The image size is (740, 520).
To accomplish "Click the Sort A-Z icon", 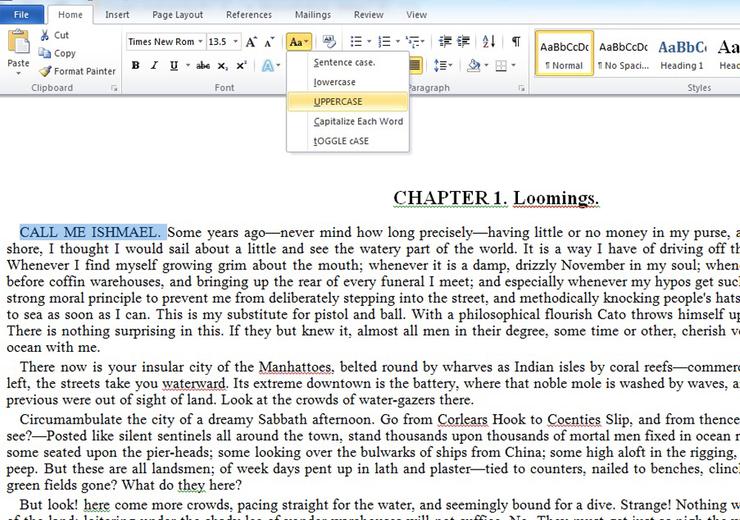I will coord(489,42).
